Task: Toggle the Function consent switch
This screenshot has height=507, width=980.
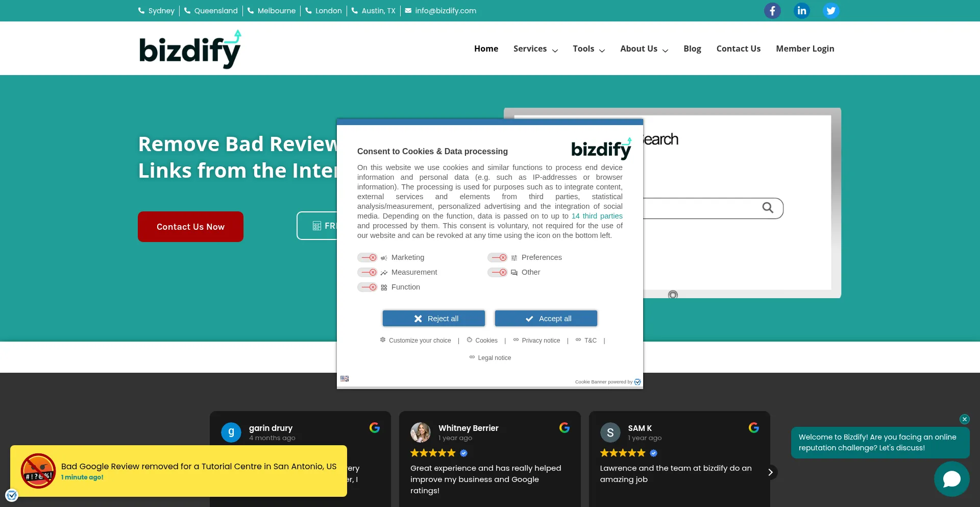Action: [x=367, y=287]
